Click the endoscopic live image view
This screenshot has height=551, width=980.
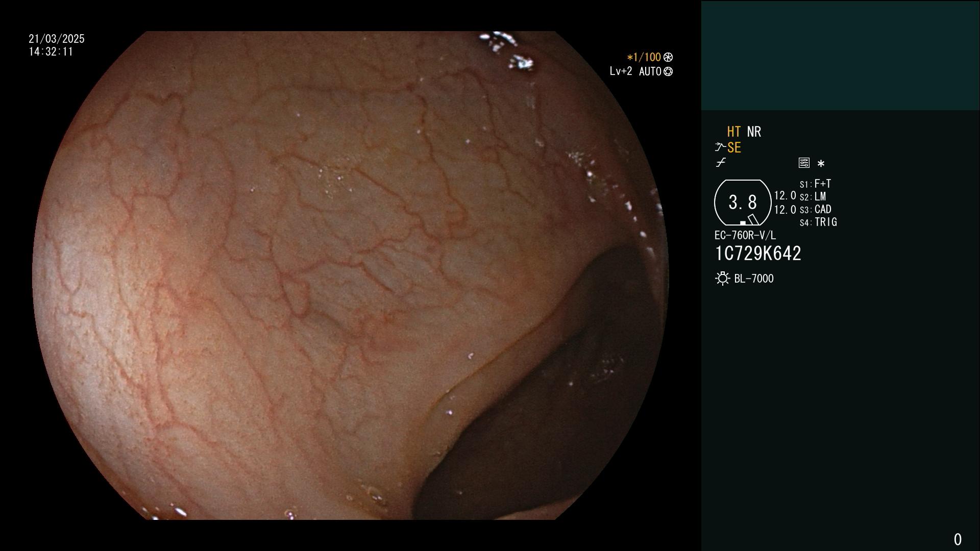point(351,275)
